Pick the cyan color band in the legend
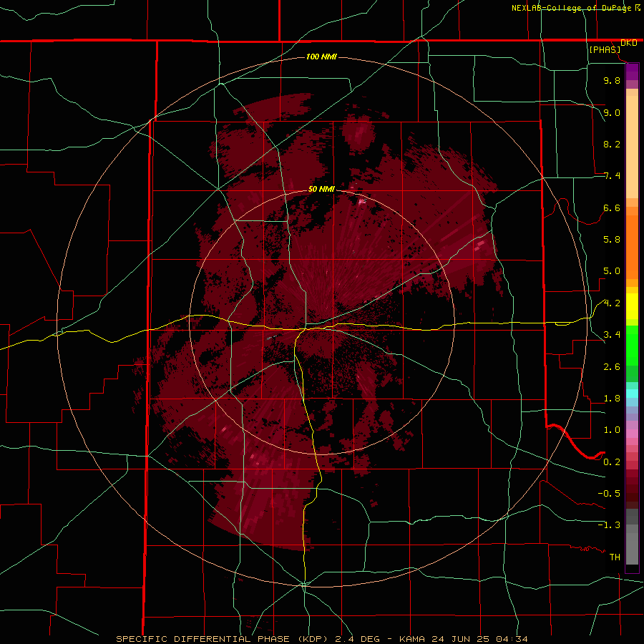 coord(632,394)
